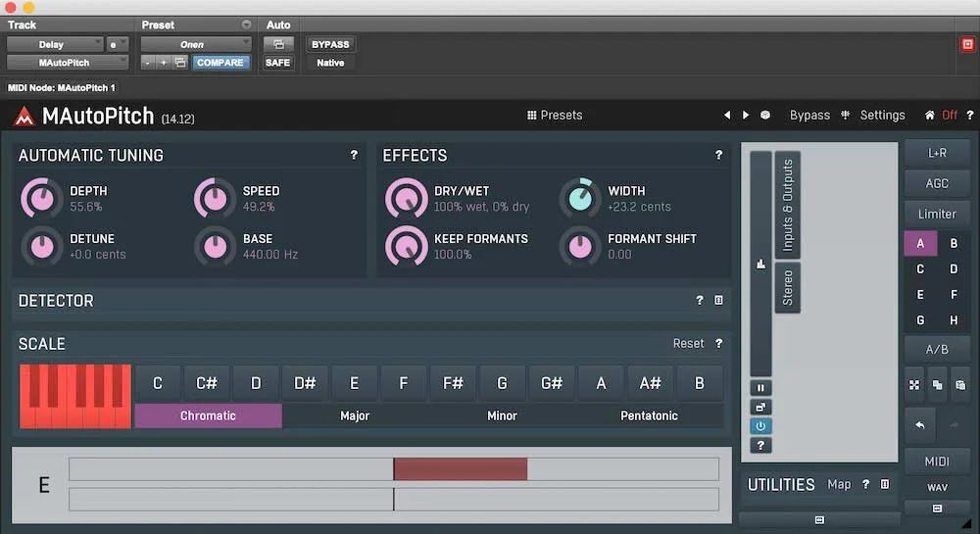Toggle the COMPARE button
This screenshot has width=980, height=534.
[x=220, y=63]
